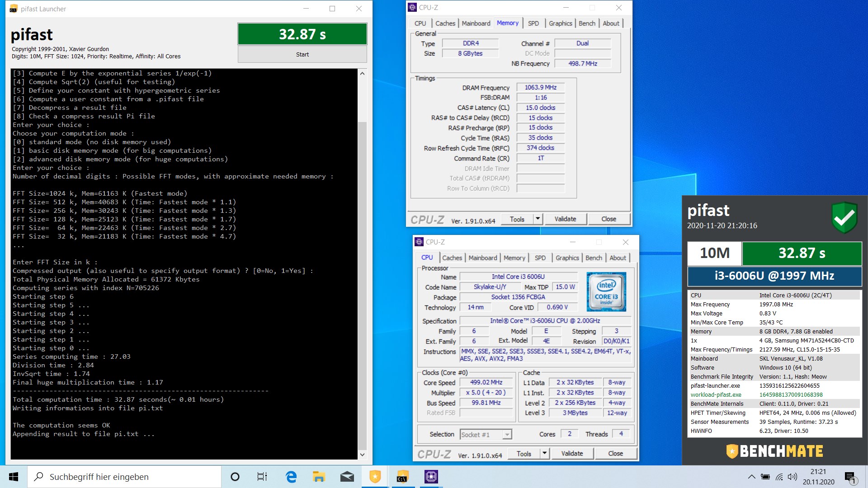Open About tab in lower CPU-Z window

618,258
